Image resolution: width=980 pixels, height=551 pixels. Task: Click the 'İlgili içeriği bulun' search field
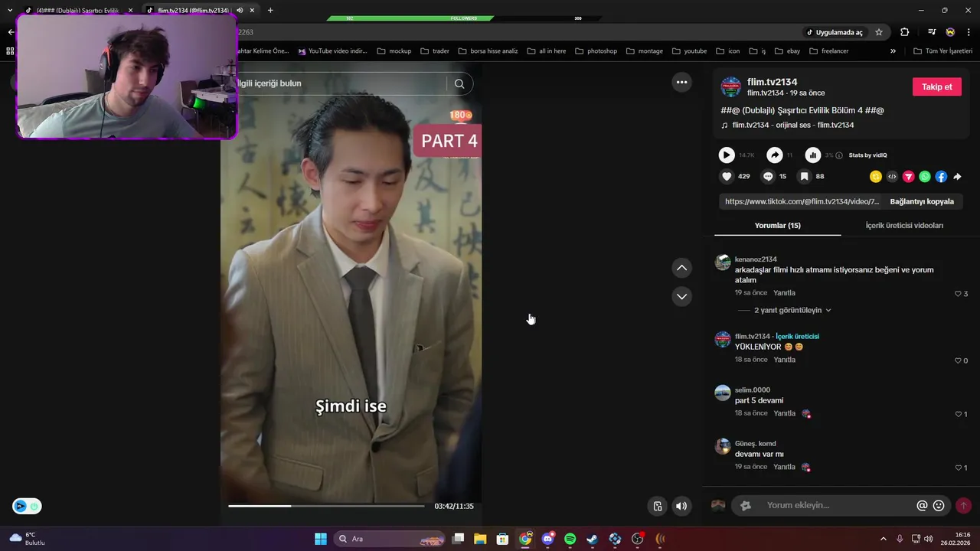(341, 83)
